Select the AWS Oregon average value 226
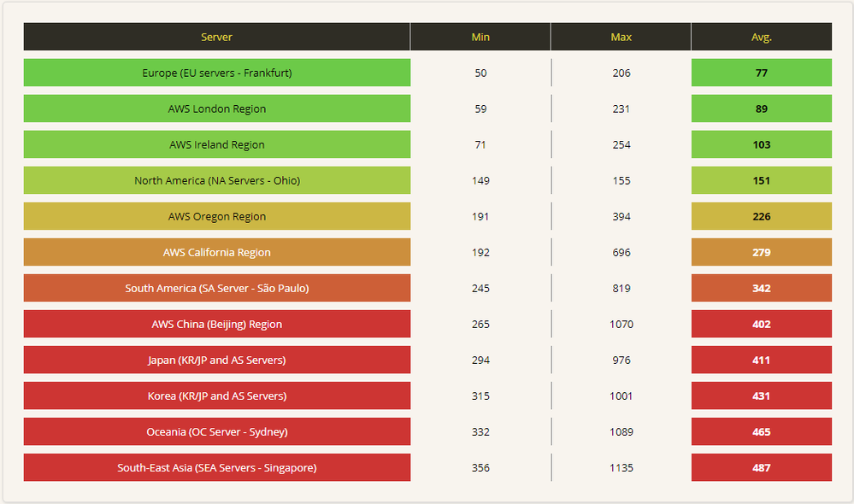This screenshot has width=854, height=504. click(762, 216)
